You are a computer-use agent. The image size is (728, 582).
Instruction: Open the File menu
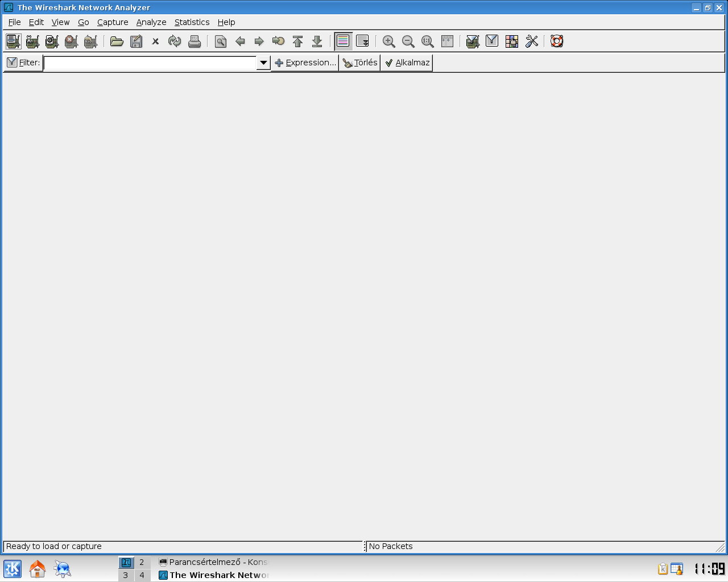[x=14, y=22]
